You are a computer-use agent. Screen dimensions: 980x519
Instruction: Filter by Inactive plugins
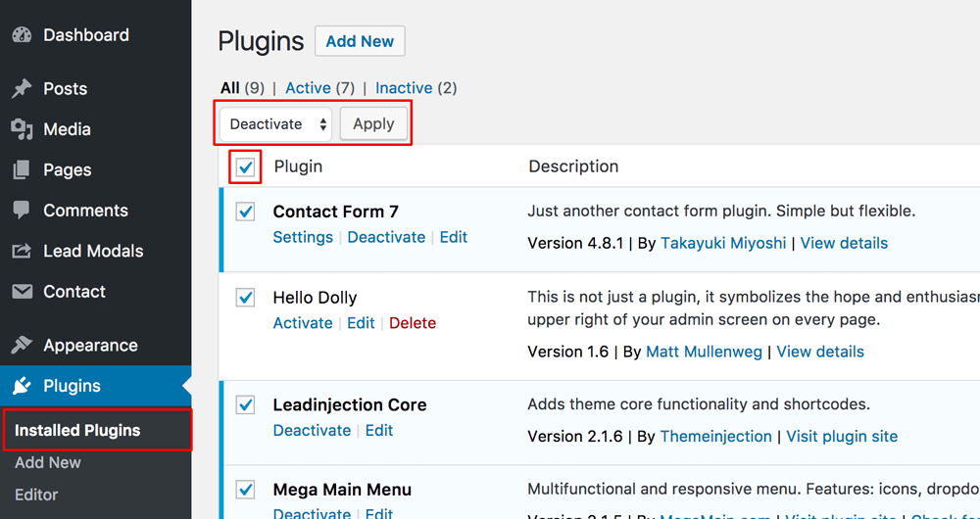click(x=404, y=88)
